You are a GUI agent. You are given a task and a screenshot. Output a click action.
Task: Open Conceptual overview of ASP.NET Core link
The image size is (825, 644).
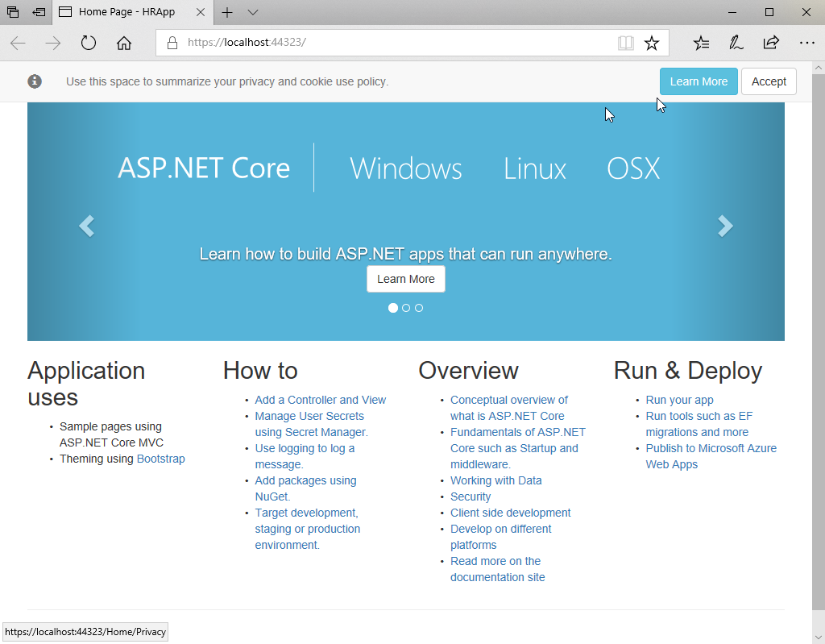pyautogui.click(x=509, y=408)
